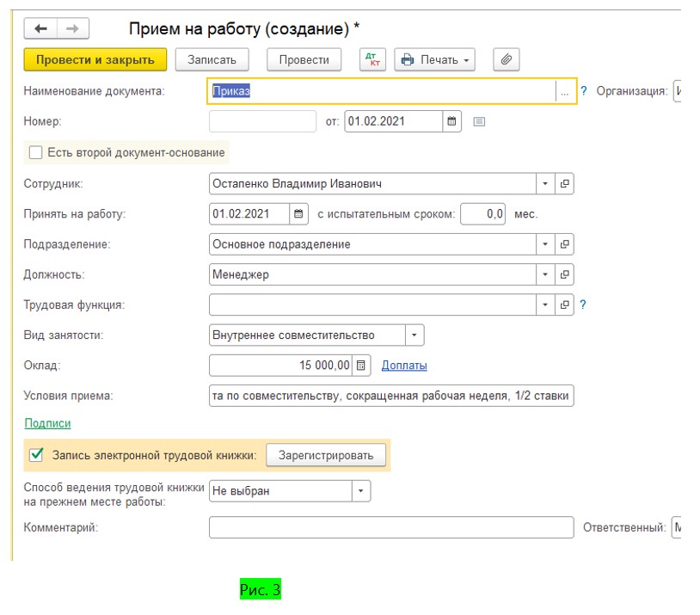Screen dimensions: 700x615
Task: Click ellipsis button in Наименование документа field
Action: click(565, 91)
